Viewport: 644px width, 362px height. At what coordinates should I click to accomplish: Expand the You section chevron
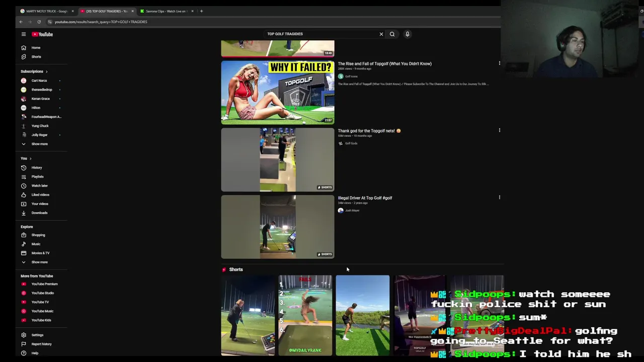tap(30, 158)
